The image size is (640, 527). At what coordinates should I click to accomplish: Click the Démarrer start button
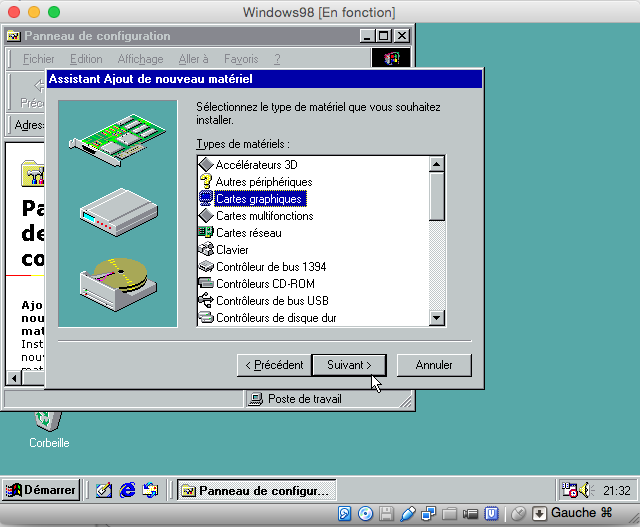[41, 490]
